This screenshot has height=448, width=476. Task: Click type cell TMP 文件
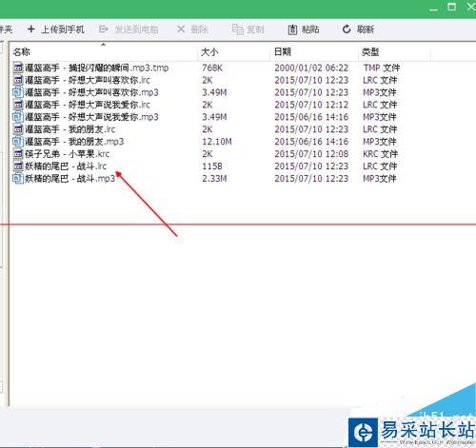click(x=382, y=68)
